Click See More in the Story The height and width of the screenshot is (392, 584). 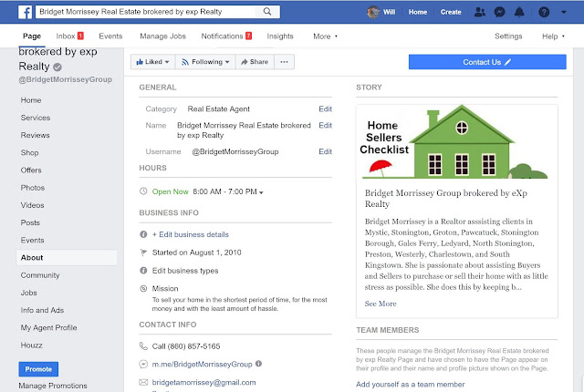pyautogui.click(x=381, y=304)
